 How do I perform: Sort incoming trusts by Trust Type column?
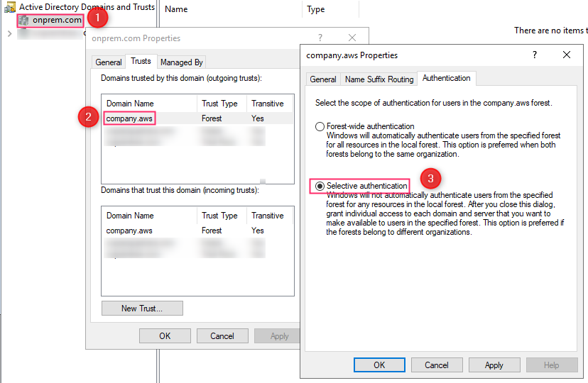(x=222, y=216)
